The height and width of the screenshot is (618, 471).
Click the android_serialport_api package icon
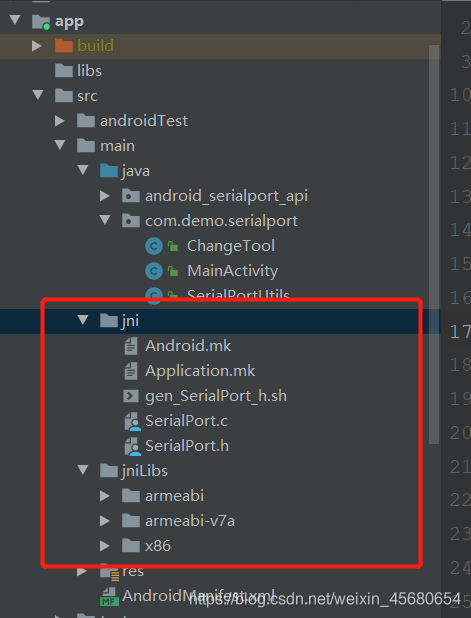coord(131,196)
